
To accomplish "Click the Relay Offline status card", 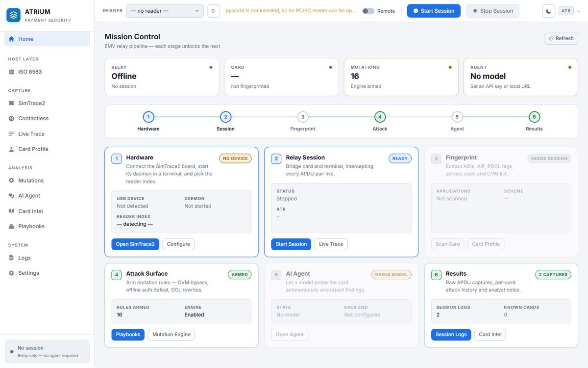I will pos(162,77).
